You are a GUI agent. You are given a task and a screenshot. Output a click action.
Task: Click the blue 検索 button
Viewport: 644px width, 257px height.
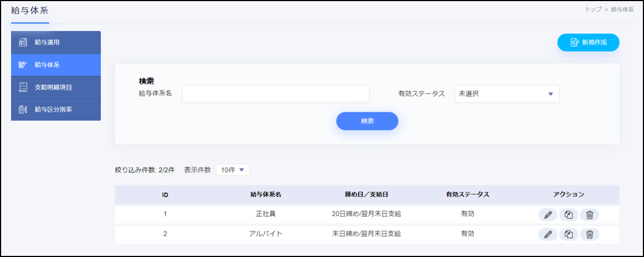[x=367, y=121]
